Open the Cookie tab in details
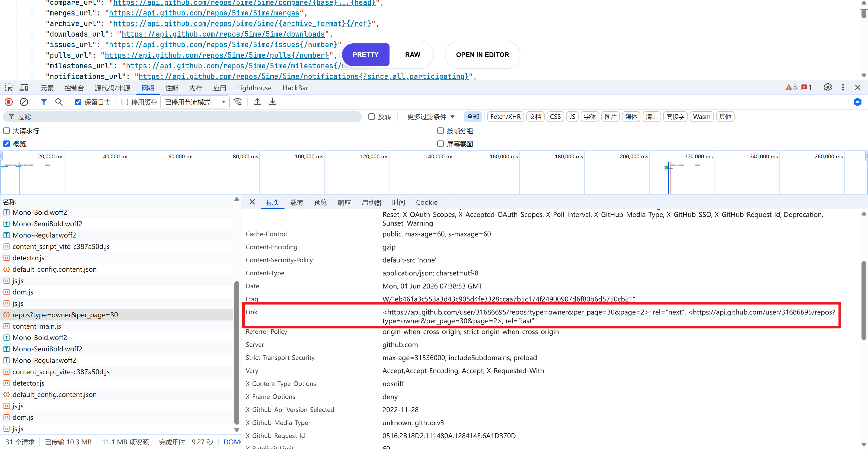The width and height of the screenshot is (868, 449). 427,202
